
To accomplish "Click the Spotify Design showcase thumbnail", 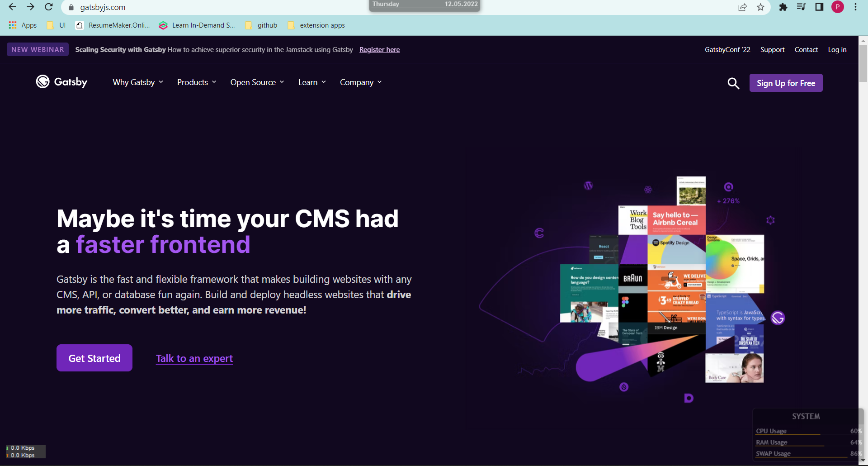I will pyautogui.click(x=676, y=249).
